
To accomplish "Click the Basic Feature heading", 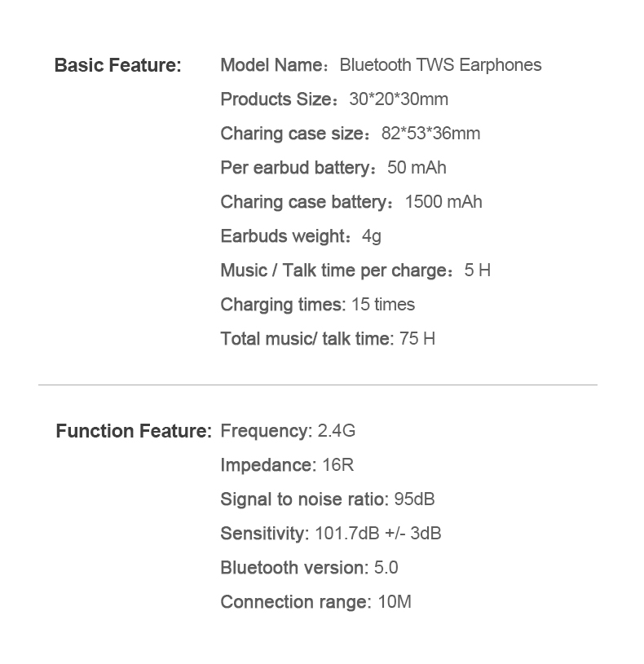I will 117,65.
